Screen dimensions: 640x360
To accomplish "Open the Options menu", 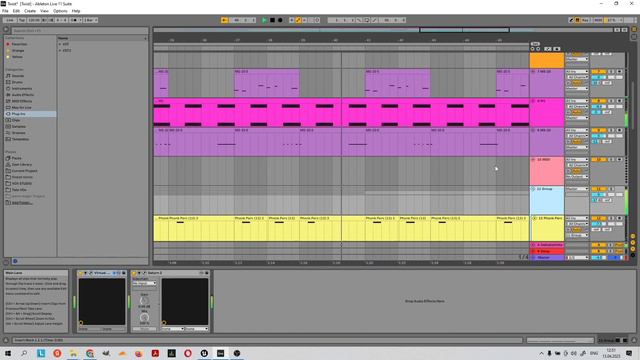I will [x=60, y=11].
